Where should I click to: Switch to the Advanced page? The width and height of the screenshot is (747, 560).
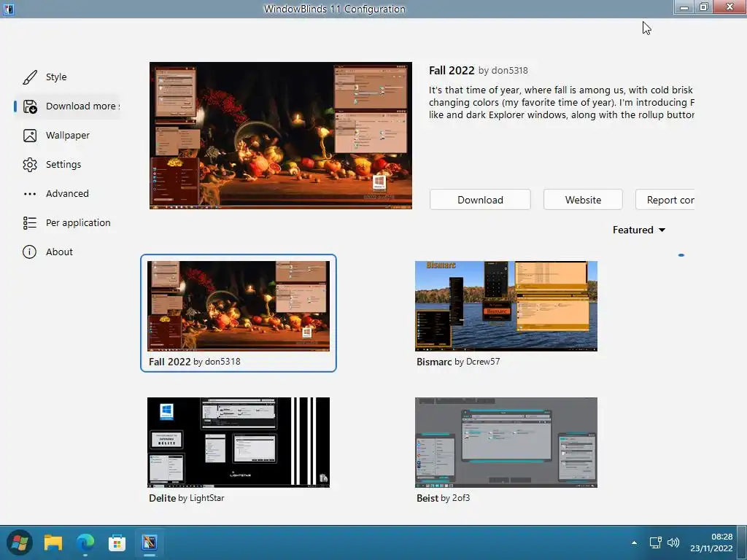tap(68, 194)
